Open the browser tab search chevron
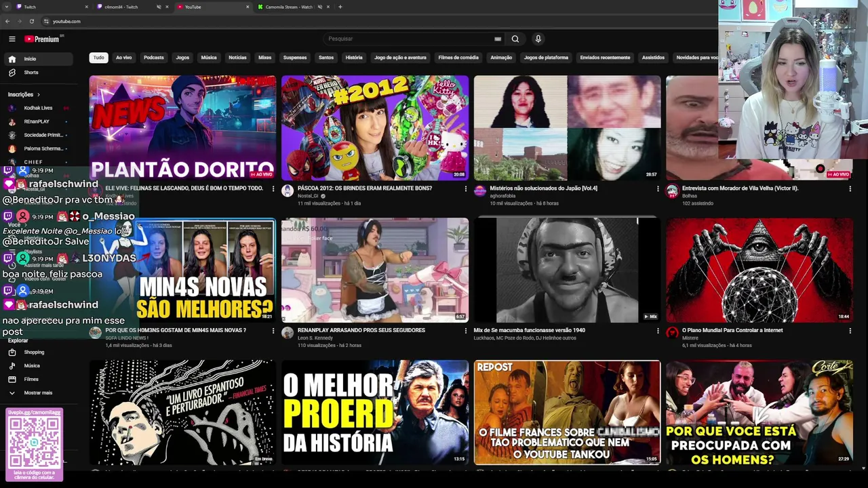Image resolution: width=868 pixels, height=488 pixels. [6, 7]
